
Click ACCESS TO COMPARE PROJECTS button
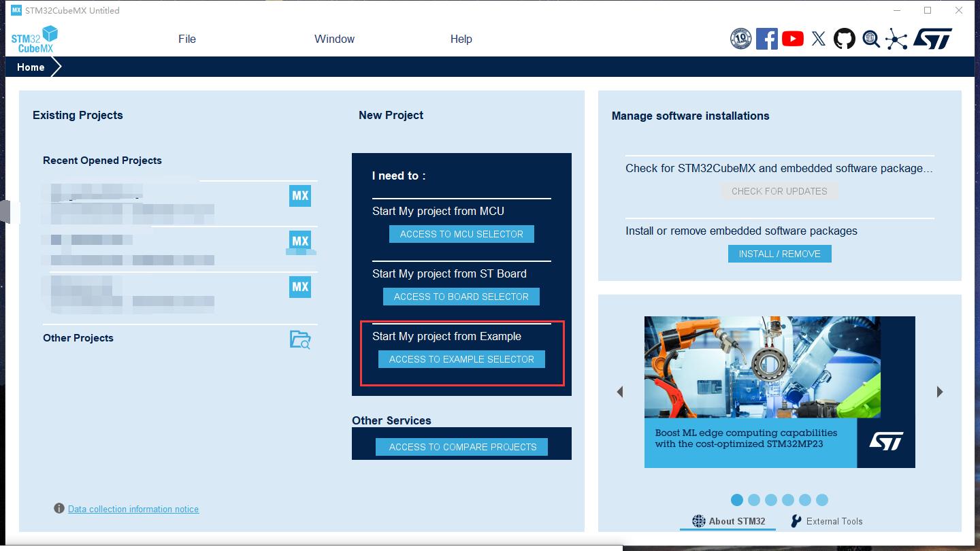pyautogui.click(x=463, y=447)
